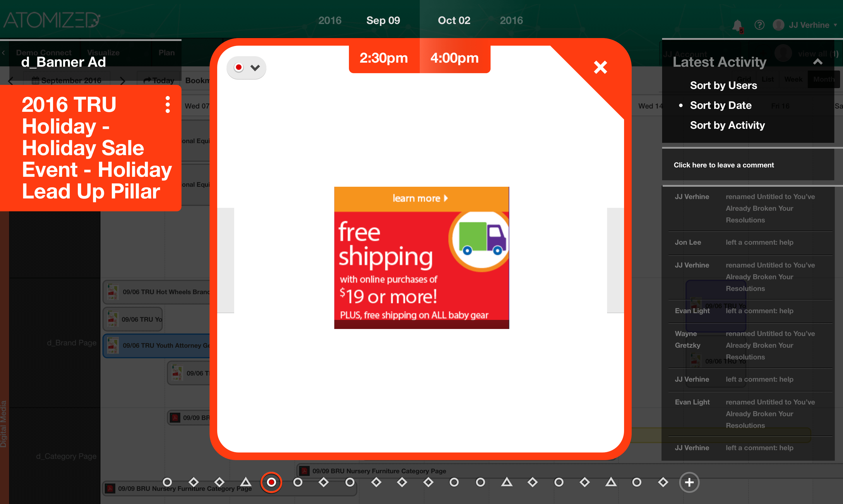Click the view all (1) link
This screenshot has width=843, height=504.
coord(818,54)
